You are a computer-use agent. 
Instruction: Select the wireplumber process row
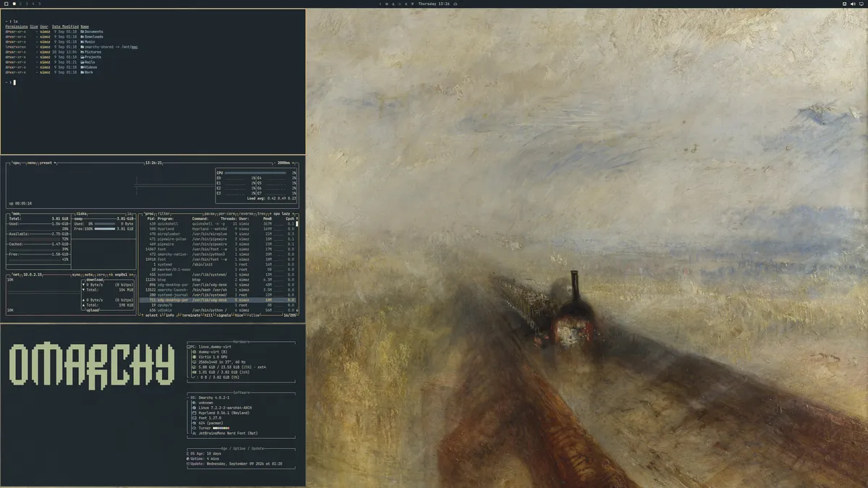(217, 234)
